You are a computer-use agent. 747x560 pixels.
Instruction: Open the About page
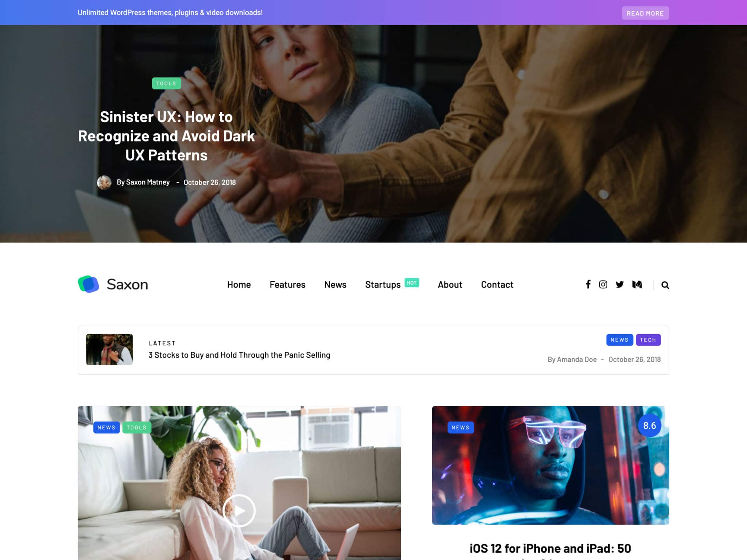[x=450, y=285]
